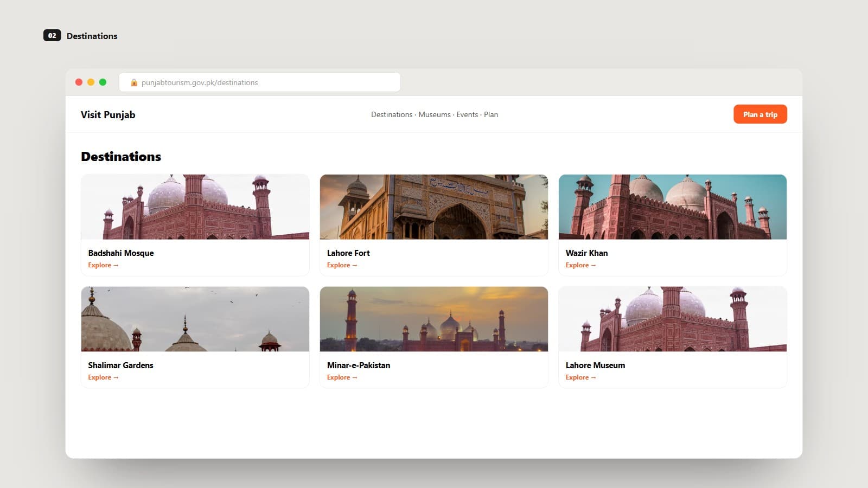Click the Badshahi Mosque title text
868x488 pixels.
point(121,253)
